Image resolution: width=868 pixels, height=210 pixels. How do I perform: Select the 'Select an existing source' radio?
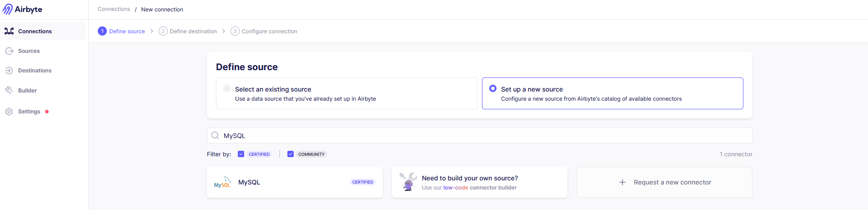click(x=227, y=88)
